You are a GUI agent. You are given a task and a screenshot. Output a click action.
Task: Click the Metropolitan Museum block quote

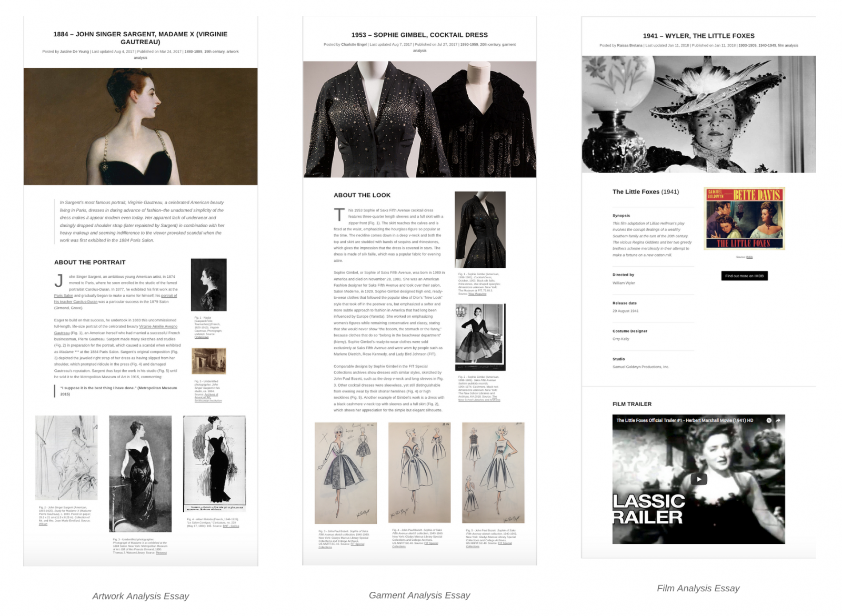(117, 391)
